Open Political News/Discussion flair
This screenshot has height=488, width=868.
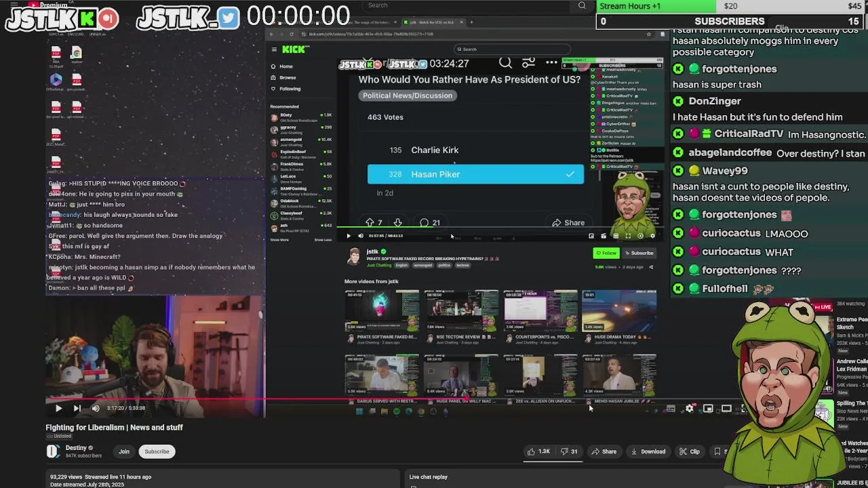tap(407, 96)
